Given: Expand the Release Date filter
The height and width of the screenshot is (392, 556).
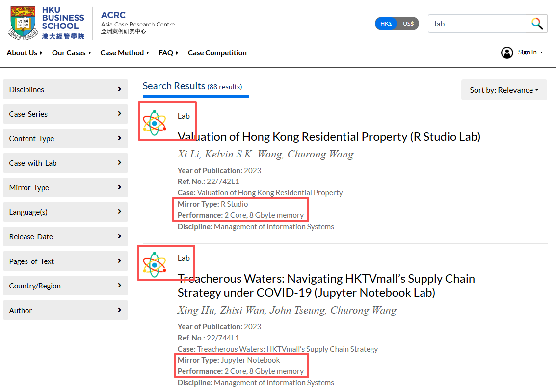Looking at the screenshot, I should (x=66, y=236).
